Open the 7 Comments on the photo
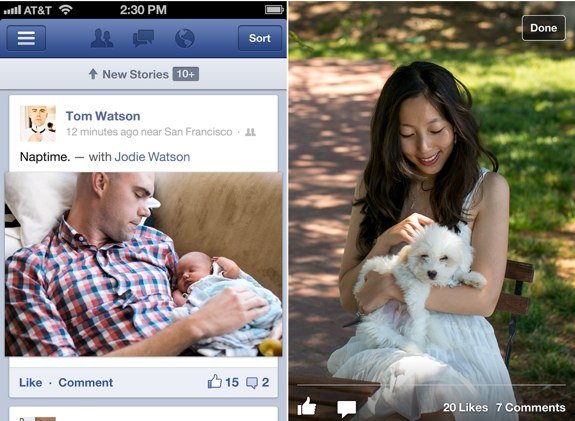This screenshot has height=421, width=575. (531, 407)
